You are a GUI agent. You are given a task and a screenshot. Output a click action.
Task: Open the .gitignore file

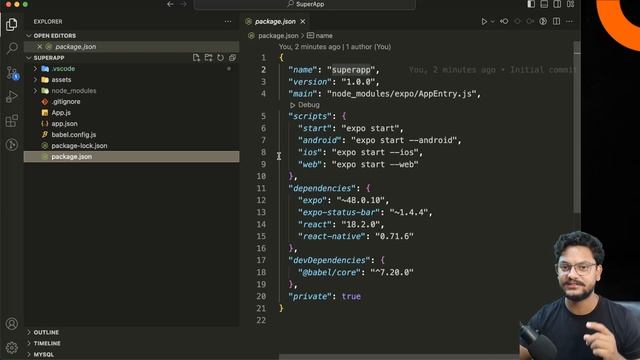[x=65, y=102]
